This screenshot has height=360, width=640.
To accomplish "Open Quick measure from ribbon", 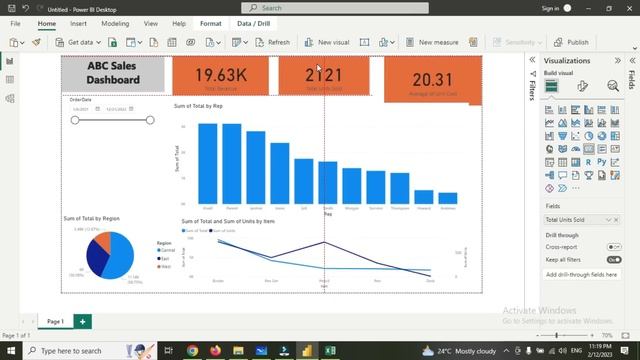I will coord(473,42).
